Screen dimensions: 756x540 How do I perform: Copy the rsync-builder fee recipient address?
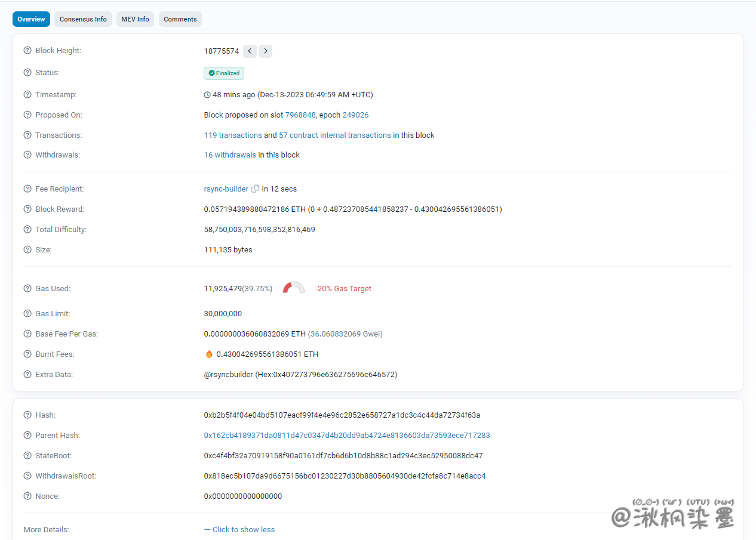point(256,189)
